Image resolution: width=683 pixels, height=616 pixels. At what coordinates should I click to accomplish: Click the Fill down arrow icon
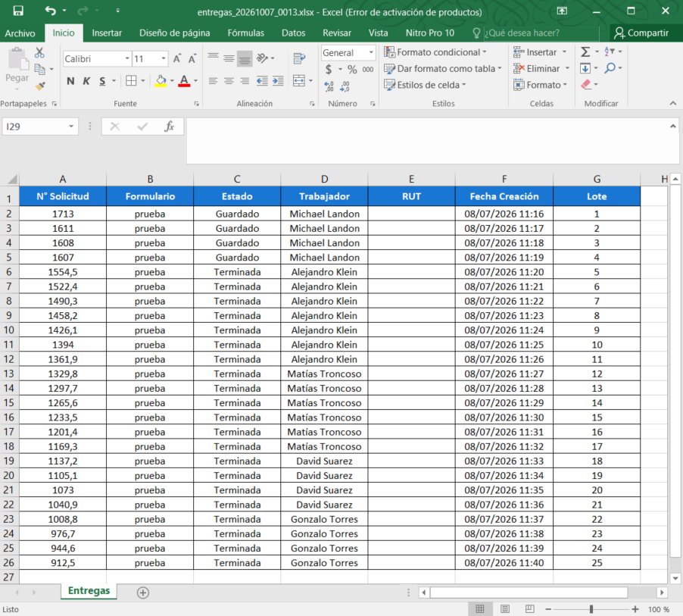(x=585, y=68)
